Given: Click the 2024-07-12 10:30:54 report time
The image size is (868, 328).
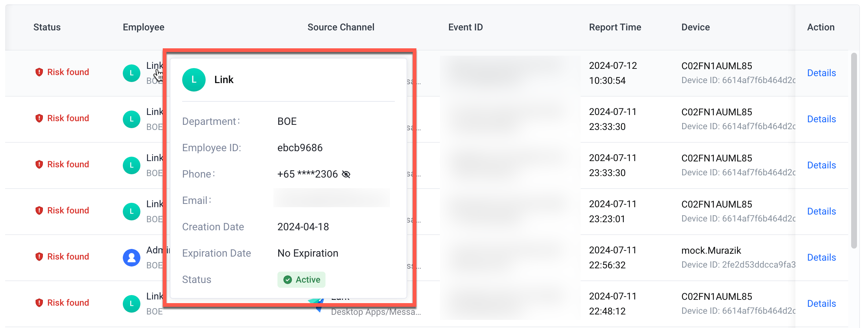Looking at the screenshot, I should (x=613, y=73).
